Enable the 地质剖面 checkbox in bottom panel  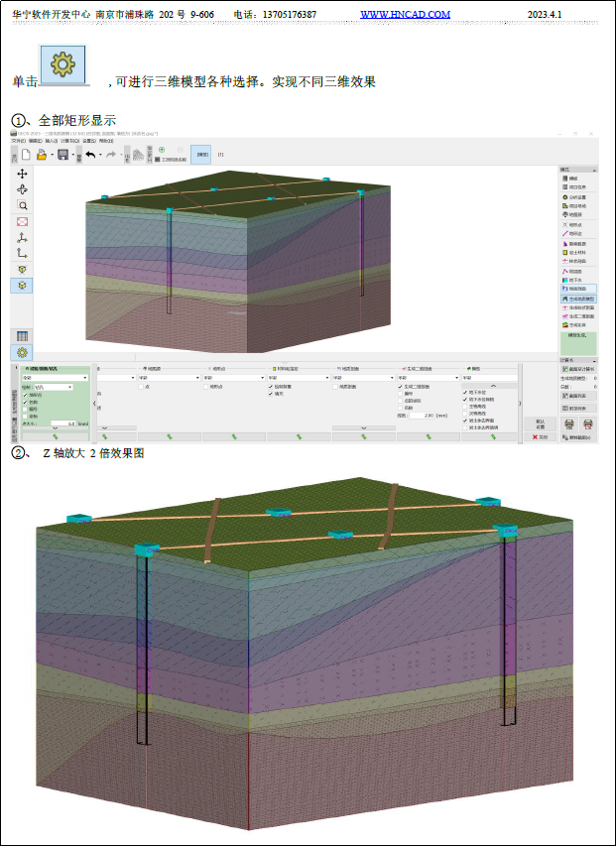click(335, 387)
